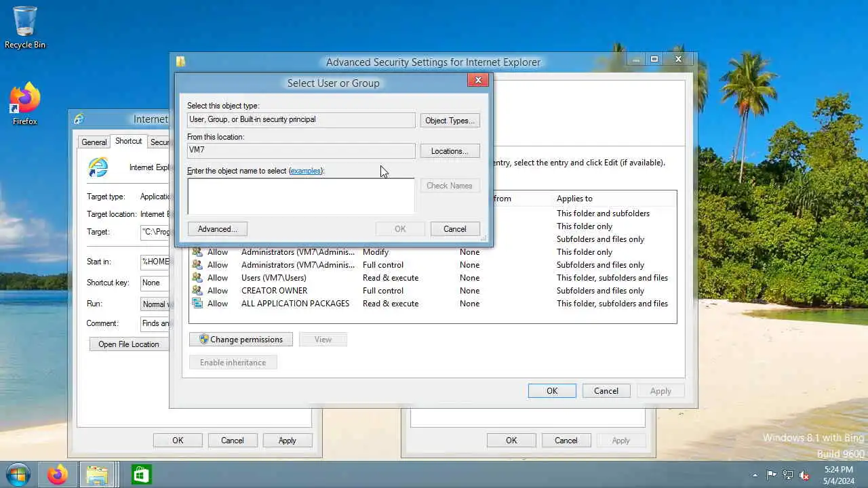Click the Object Types... button
The image size is (868, 488).
450,121
